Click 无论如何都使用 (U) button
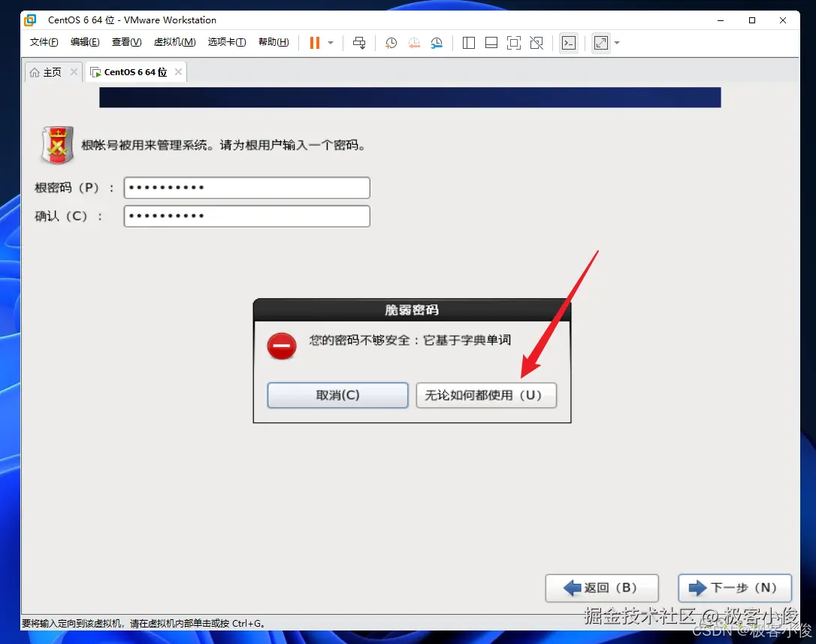 pos(486,396)
